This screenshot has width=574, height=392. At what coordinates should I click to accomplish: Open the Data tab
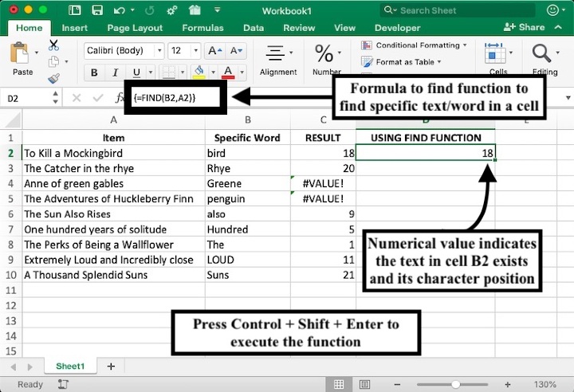click(x=254, y=28)
